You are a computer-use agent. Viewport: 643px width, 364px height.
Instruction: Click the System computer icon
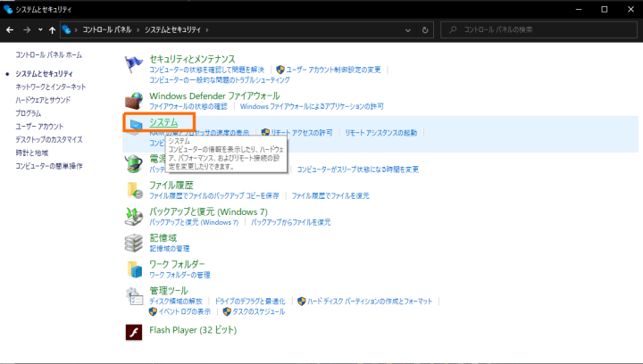click(x=136, y=124)
